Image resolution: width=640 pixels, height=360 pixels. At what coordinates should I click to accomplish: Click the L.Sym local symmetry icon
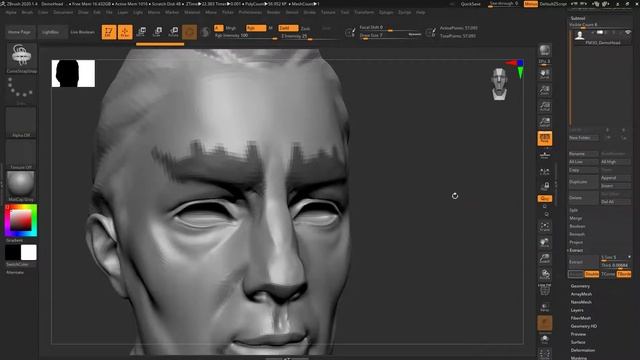(544, 172)
